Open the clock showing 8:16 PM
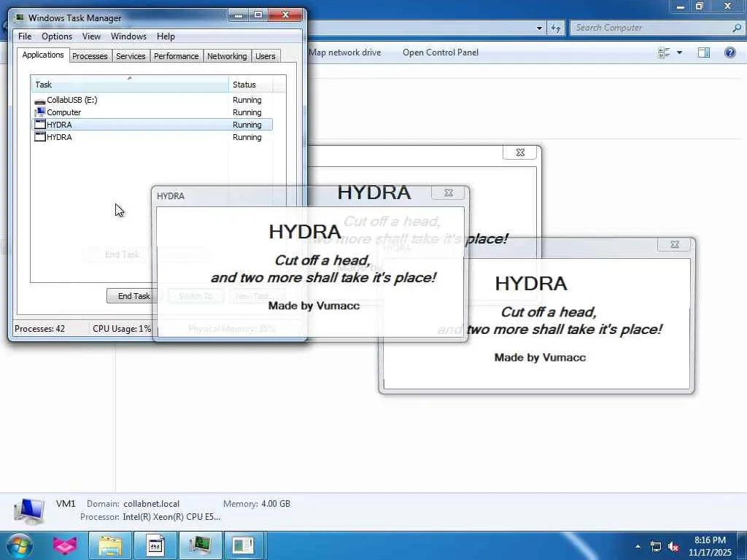Screen dimensions: 747x560 pyautogui.click(x=710, y=546)
